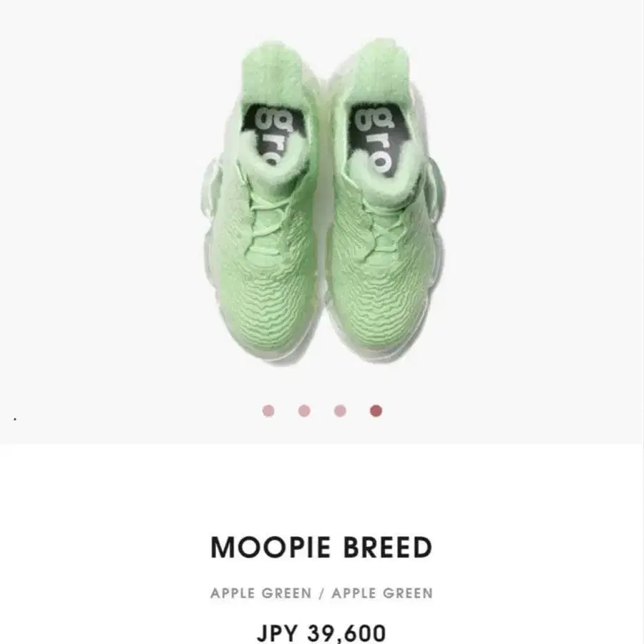Open the MOOPIE BREED product title

321,547
